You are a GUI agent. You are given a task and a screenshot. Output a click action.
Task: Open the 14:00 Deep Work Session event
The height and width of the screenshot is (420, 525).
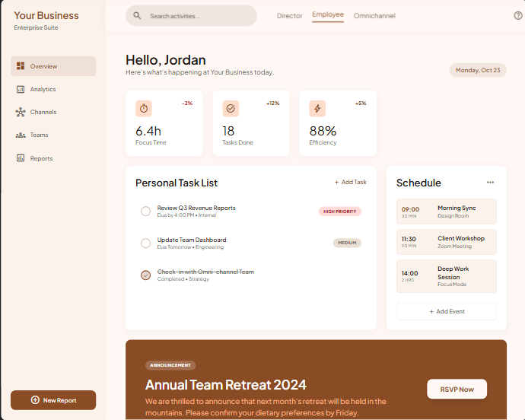447,276
